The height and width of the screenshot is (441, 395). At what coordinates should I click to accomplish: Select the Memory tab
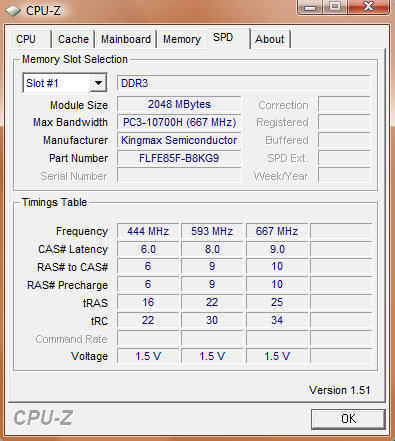(x=182, y=39)
